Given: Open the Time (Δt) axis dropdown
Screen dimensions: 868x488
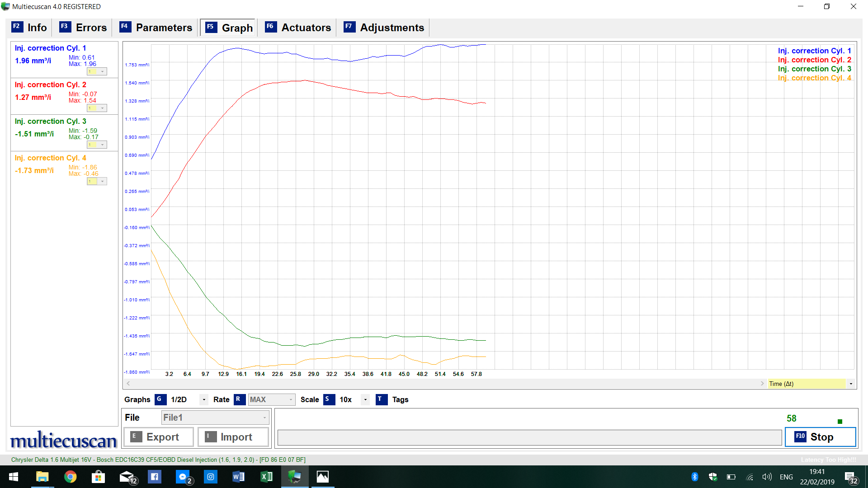Looking at the screenshot, I should pos(851,384).
